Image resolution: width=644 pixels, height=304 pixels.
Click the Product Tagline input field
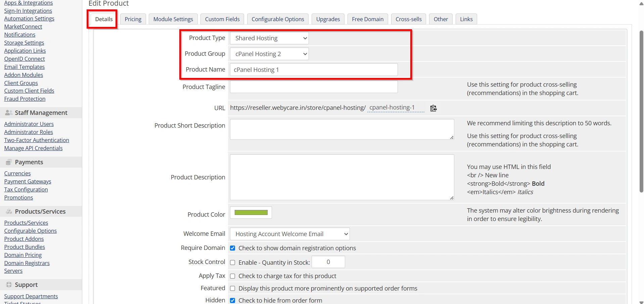click(314, 87)
